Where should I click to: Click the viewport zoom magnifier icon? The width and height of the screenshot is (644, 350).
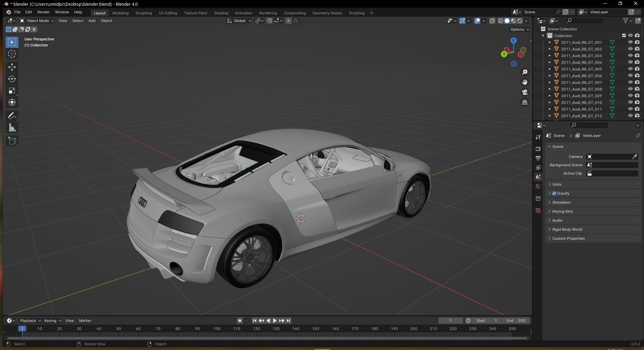(x=525, y=72)
